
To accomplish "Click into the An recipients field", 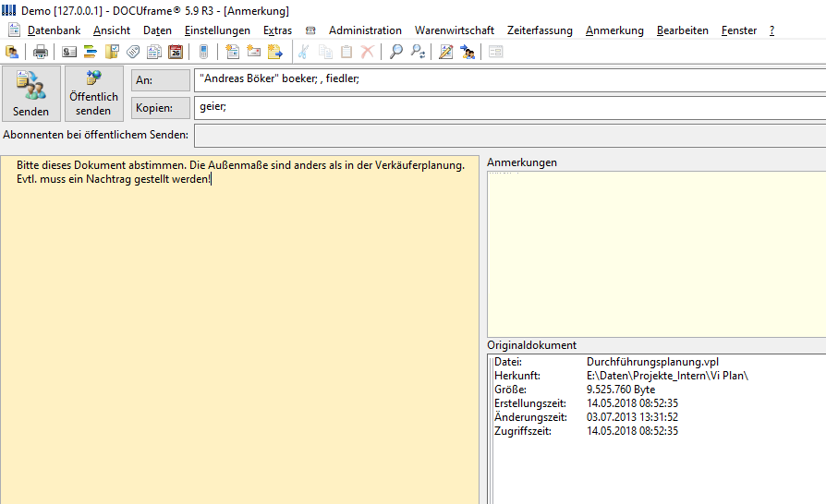I will [x=510, y=80].
